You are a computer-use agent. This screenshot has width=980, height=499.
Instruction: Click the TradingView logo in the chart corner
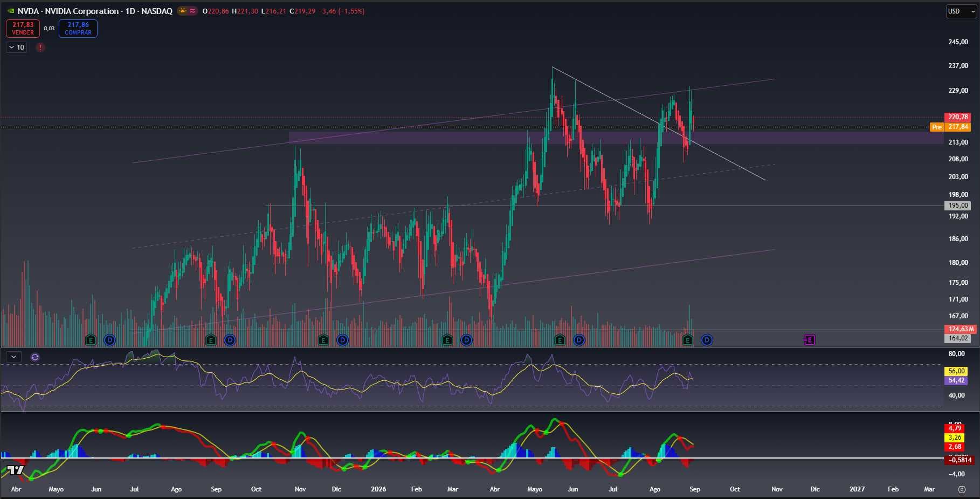[16, 470]
